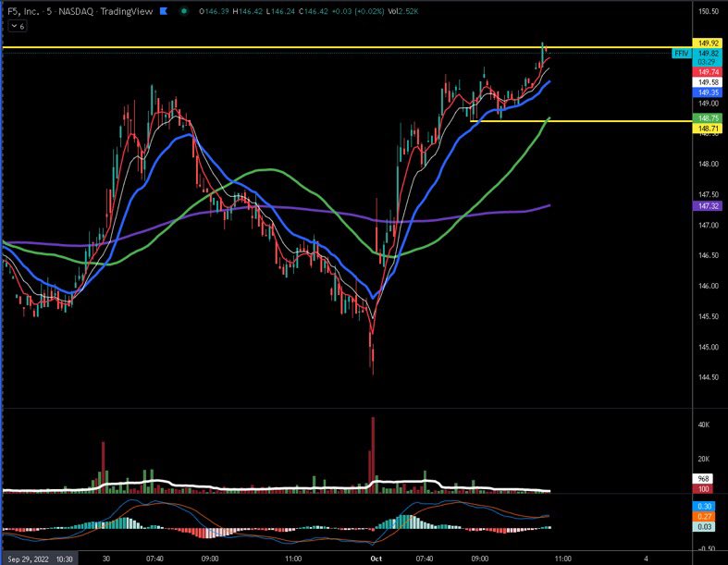Click the blue 0.30 MACD label
This screenshot has width=728, height=565.
704,507
